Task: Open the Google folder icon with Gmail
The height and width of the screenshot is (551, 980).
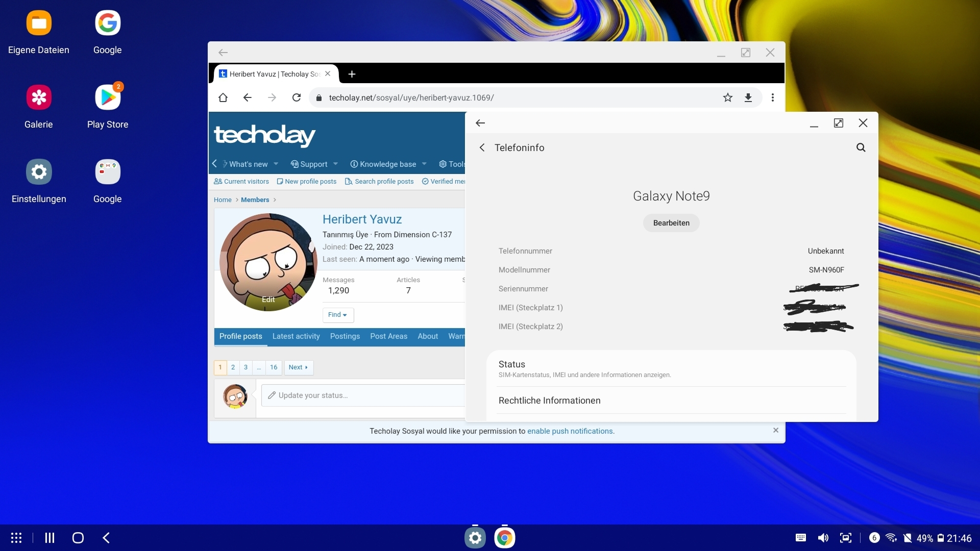Action: pyautogui.click(x=108, y=172)
